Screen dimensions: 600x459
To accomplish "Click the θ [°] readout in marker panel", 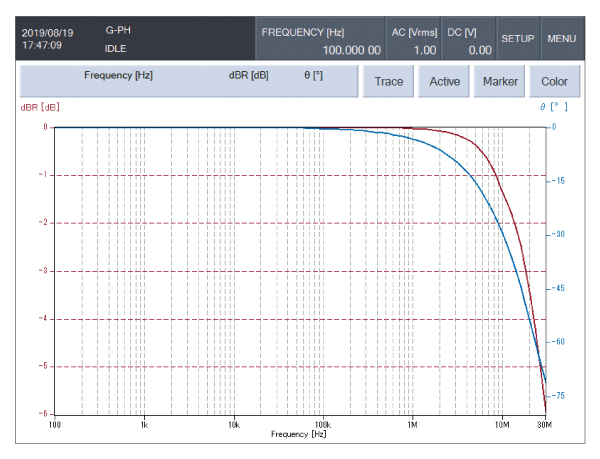I will click(312, 75).
